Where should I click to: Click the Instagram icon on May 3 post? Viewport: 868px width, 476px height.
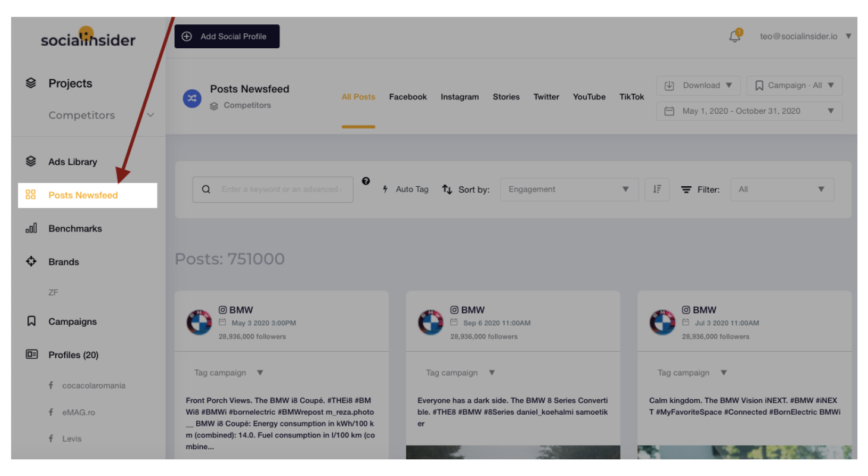[x=223, y=310]
